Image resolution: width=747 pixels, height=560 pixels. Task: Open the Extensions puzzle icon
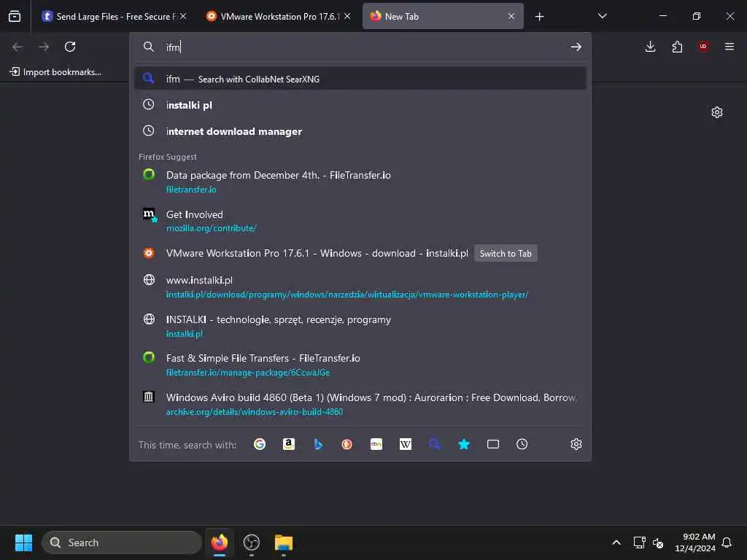(677, 47)
